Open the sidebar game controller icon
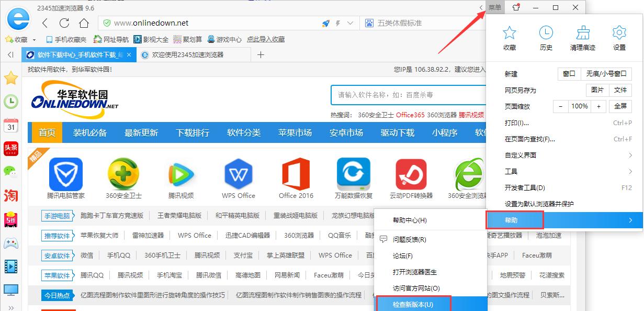This screenshot has width=644, height=311. click(11, 243)
